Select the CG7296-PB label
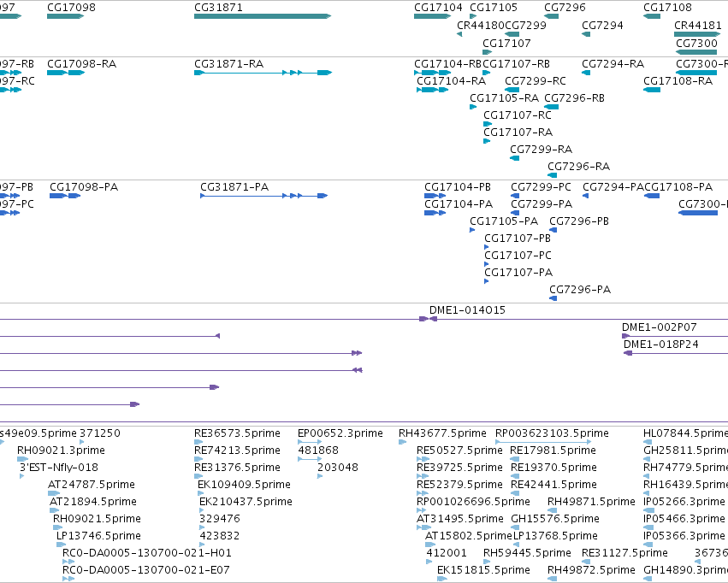The width and height of the screenshot is (728, 583). tap(579, 221)
